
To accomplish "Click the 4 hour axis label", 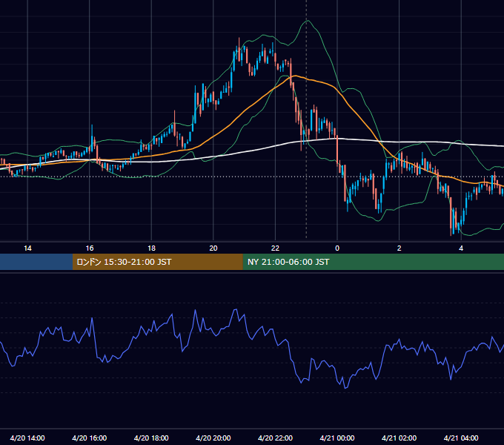I will click(x=461, y=248).
